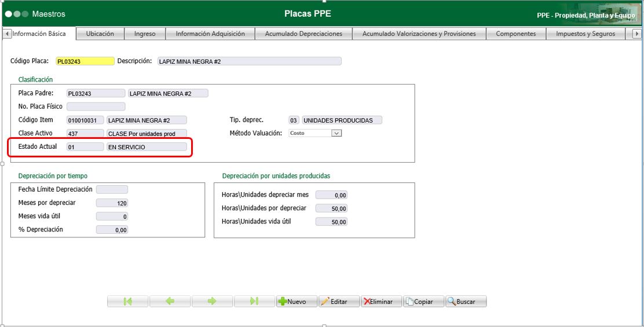Go to the first record
The height and width of the screenshot is (327, 644).
(128, 302)
